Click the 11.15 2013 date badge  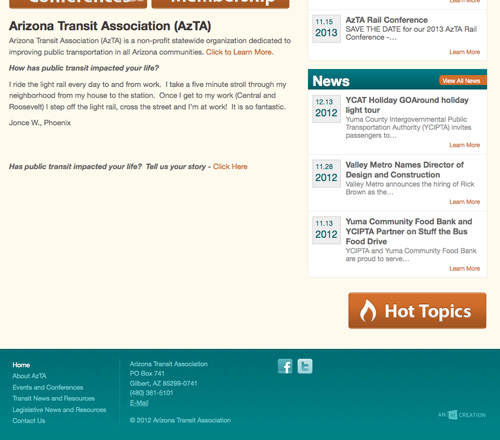(x=326, y=29)
